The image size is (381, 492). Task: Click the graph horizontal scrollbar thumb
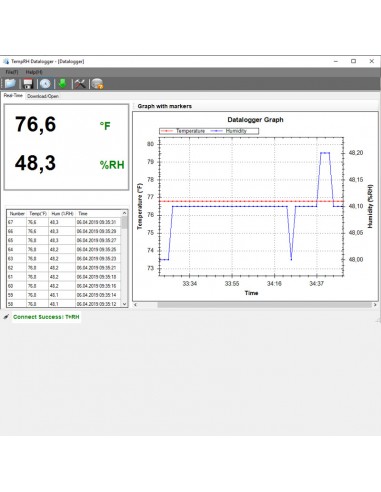[x=264, y=305]
